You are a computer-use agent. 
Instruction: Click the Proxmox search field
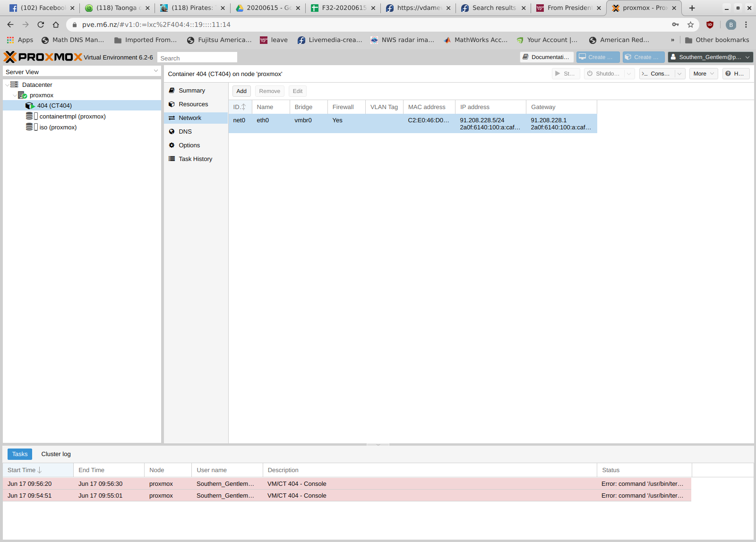point(197,58)
